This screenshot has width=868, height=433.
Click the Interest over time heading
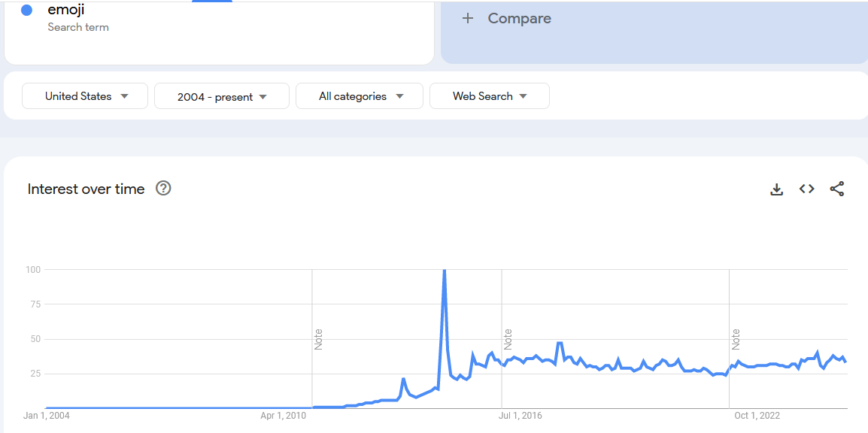click(86, 189)
